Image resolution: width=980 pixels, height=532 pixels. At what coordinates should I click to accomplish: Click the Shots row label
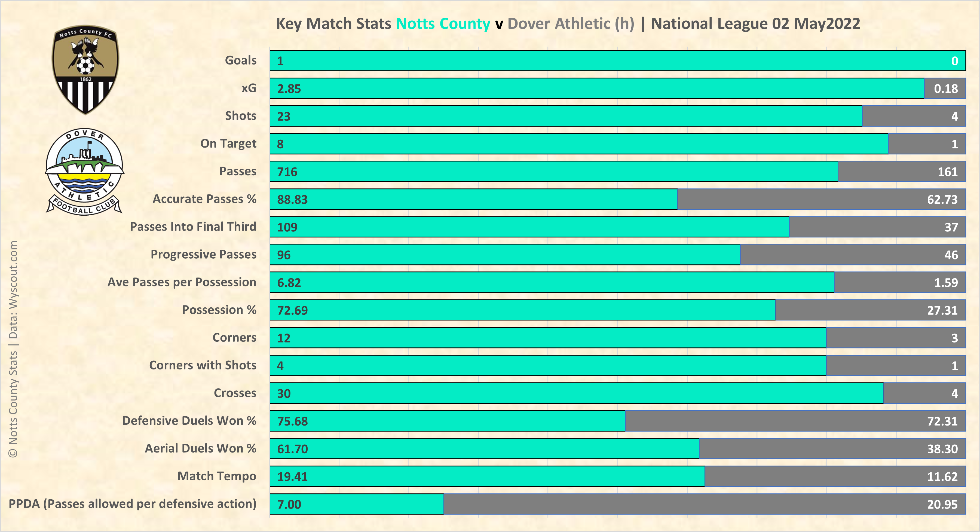click(240, 116)
